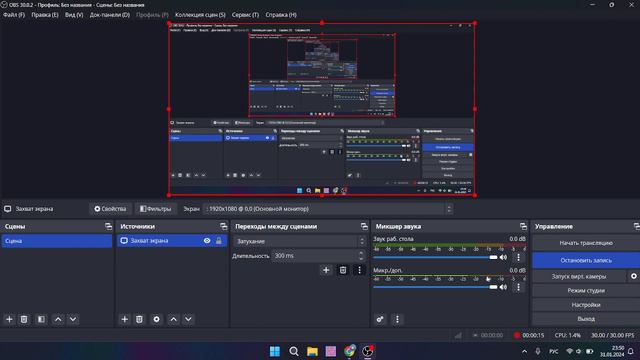Click duration stepper arrows for 300 ms

361,256
